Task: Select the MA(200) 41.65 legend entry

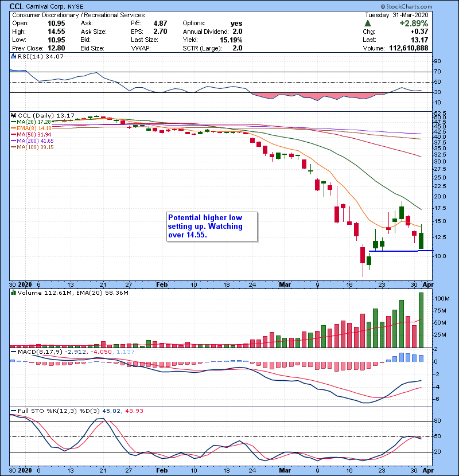Action: coord(32,141)
